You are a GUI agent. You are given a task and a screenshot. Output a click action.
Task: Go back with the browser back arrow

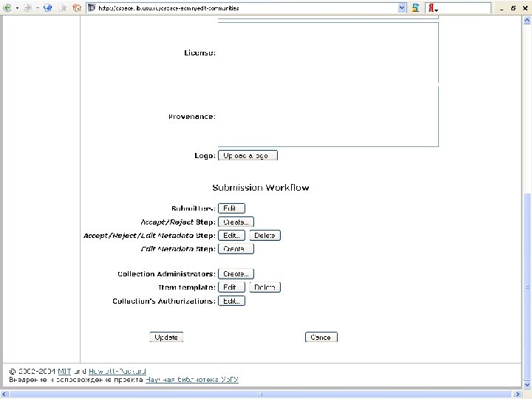(x=7, y=8)
